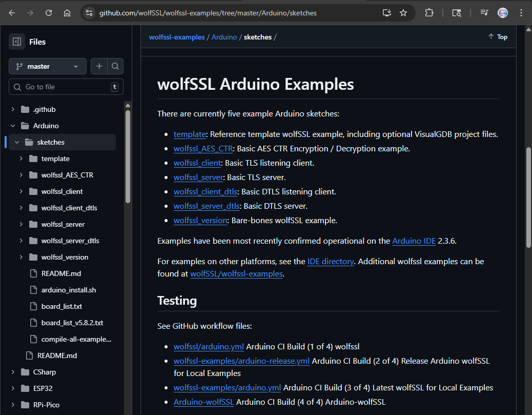
Task: Add a new file with the plus button
Action: [x=99, y=66]
